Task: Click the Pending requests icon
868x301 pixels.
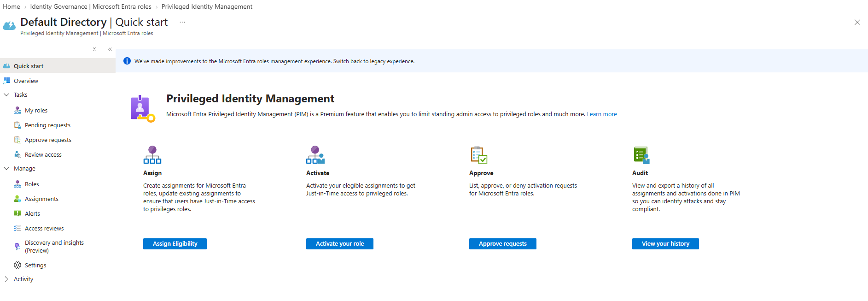Action: pyautogui.click(x=17, y=125)
